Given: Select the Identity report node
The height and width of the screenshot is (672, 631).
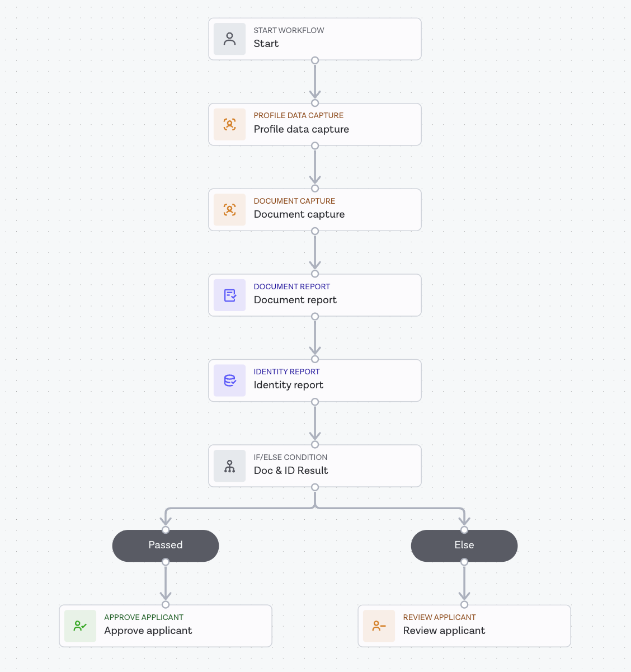Looking at the screenshot, I should (315, 380).
